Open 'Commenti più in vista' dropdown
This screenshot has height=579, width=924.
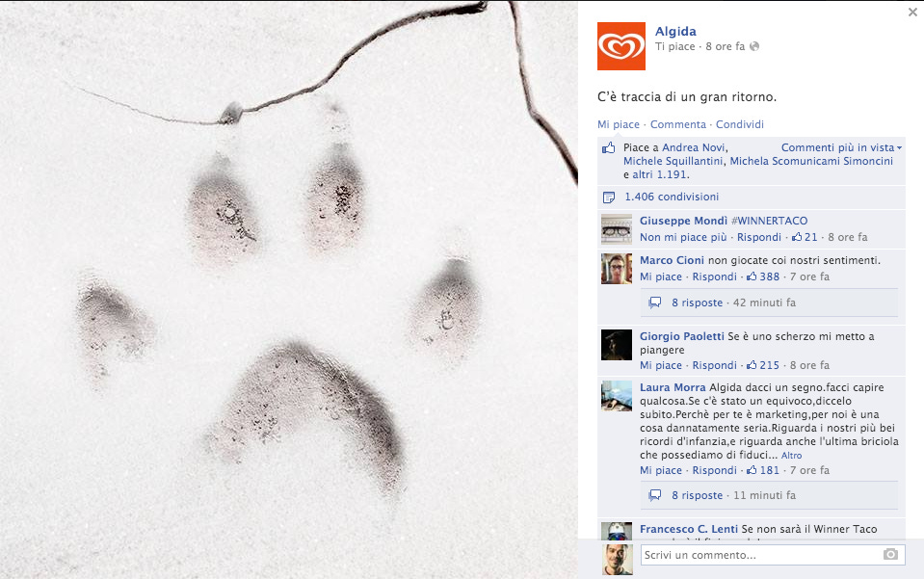tap(841, 147)
